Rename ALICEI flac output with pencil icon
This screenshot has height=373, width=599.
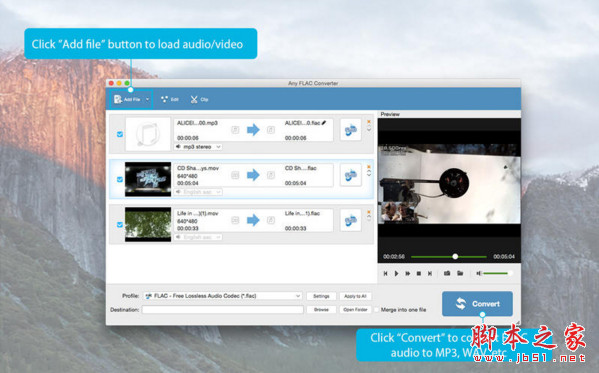(324, 123)
